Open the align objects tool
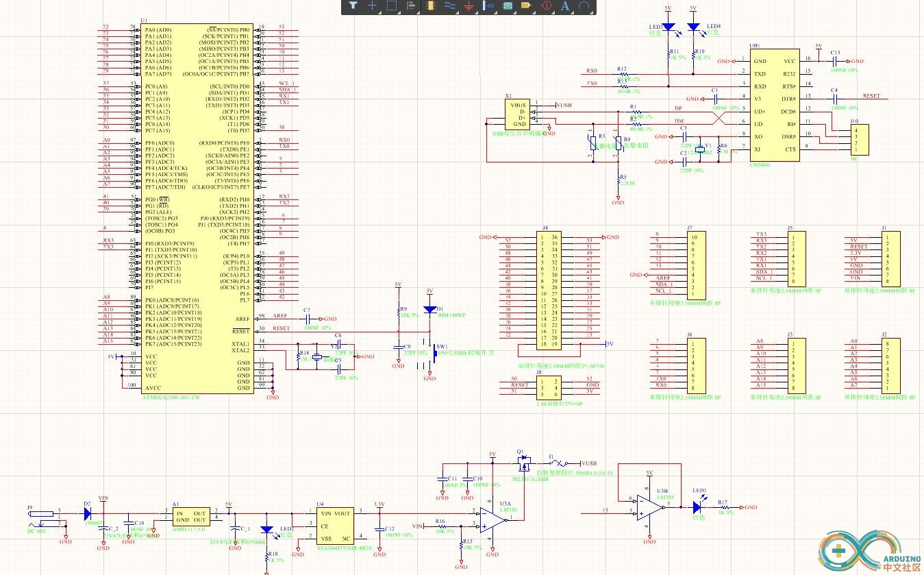Viewport: 924px width, 575px height. tap(411, 5)
